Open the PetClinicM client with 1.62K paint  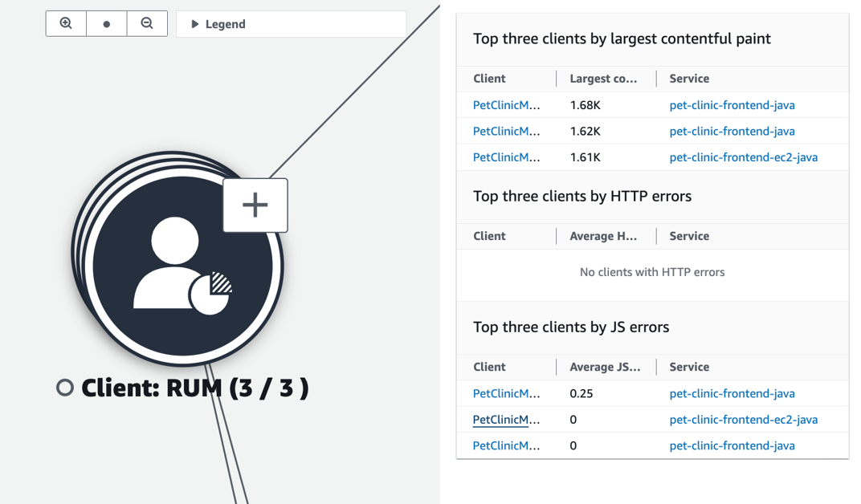506,132
